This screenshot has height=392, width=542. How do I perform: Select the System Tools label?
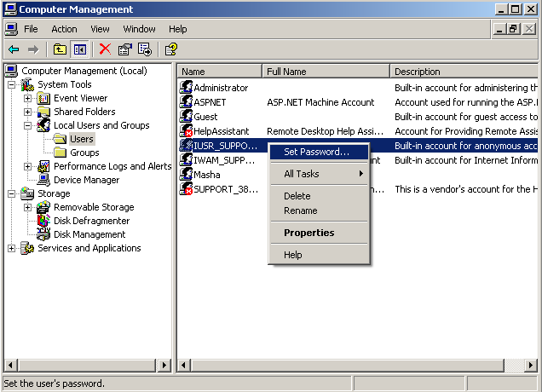65,84
